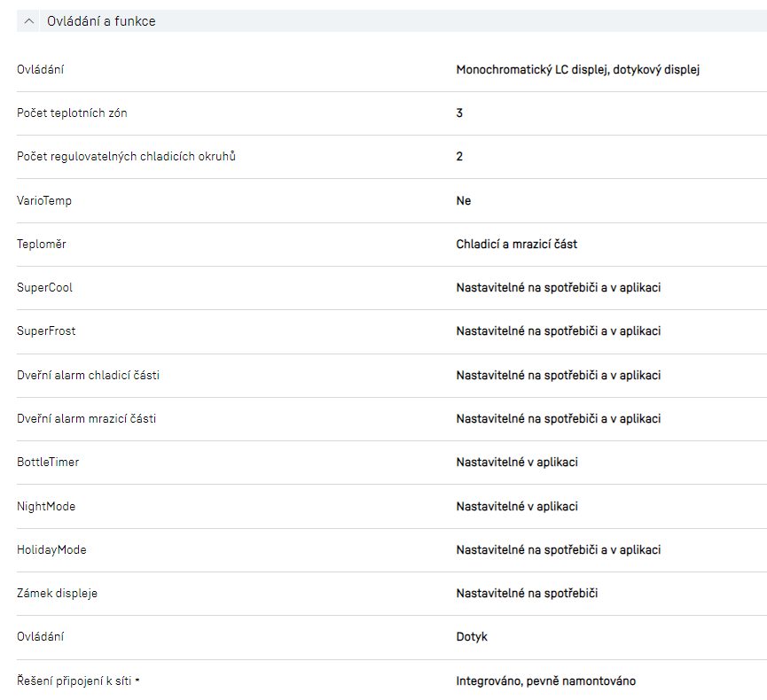Screen dimensions: 767x700
Task: Select the BottleTimer label
Action: click(48, 462)
